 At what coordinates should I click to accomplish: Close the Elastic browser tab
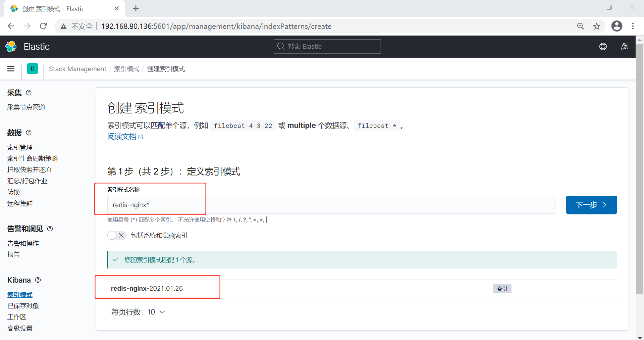pyautogui.click(x=117, y=9)
